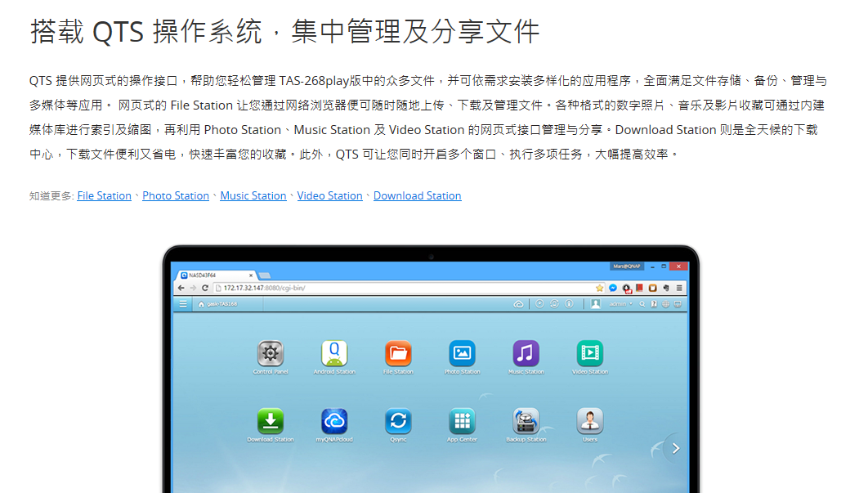868x493 pixels.
Task: Click the dashboard monitor icon in QTS toolbar
Action: pos(678,304)
